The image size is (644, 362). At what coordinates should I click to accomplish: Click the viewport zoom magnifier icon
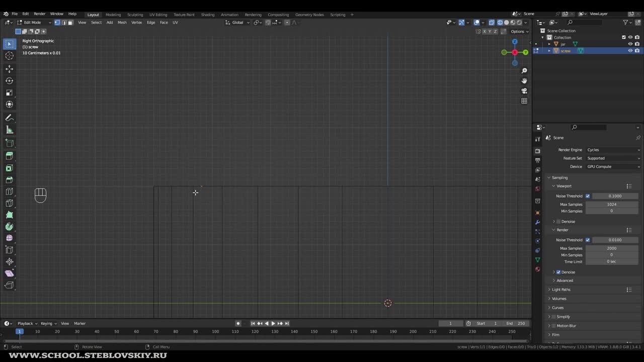524,71
